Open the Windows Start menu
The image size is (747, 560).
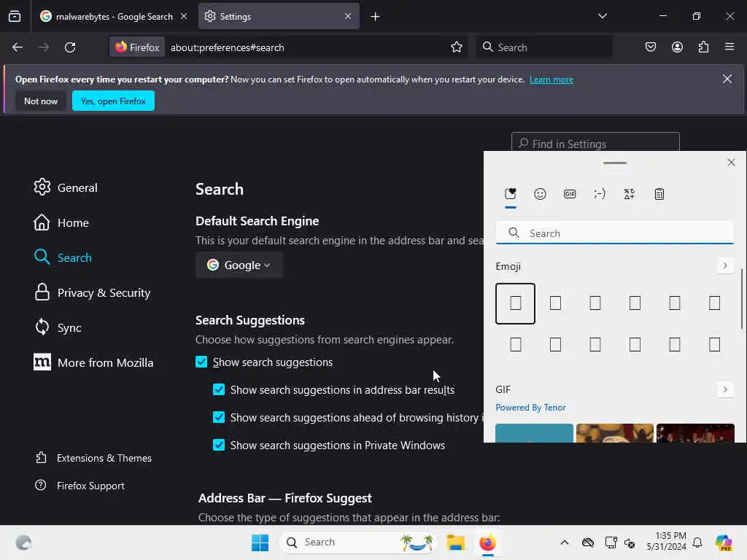pyautogui.click(x=260, y=542)
